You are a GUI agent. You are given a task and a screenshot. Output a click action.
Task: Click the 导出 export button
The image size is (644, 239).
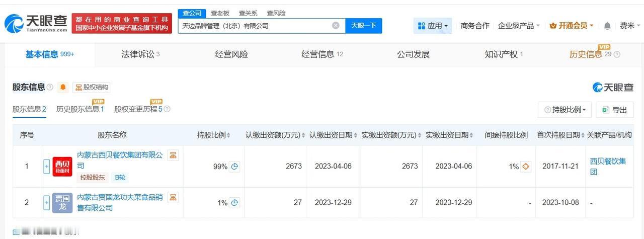(x=614, y=110)
